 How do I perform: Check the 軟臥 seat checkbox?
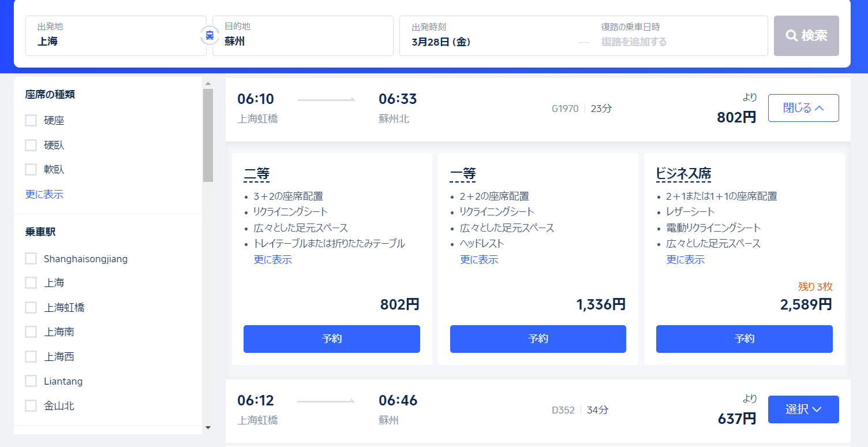31,169
